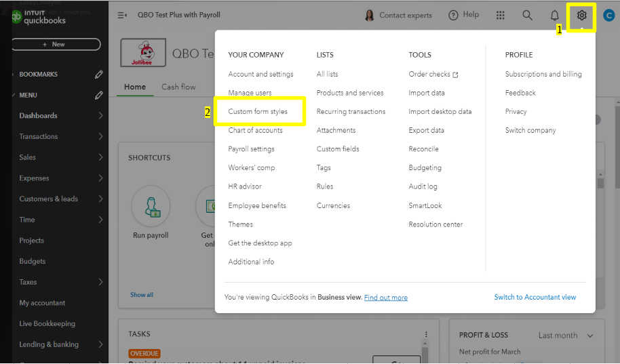
Task: Click the search magnifier icon
Action: (527, 15)
